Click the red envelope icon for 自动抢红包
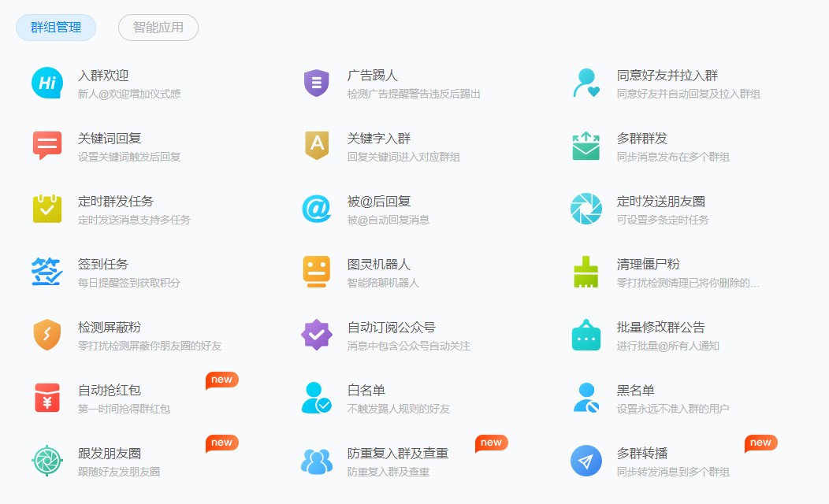This screenshot has width=829, height=504. 47,397
